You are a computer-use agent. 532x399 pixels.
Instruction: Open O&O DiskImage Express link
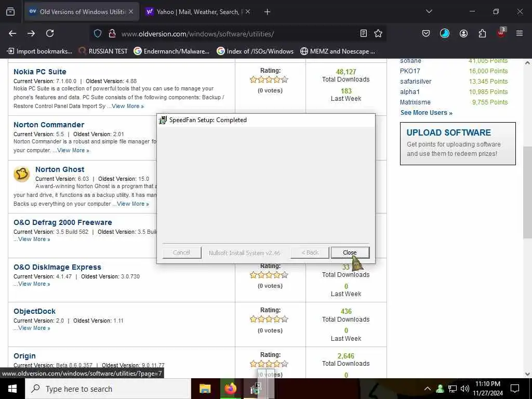[x=57, y=267]
